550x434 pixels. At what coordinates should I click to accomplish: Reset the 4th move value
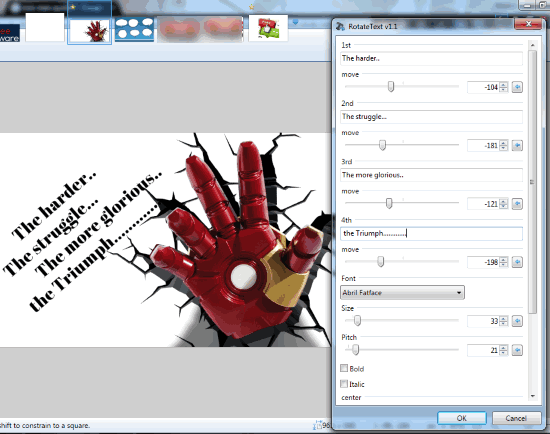pyautogui.click(x=517, y=262)
